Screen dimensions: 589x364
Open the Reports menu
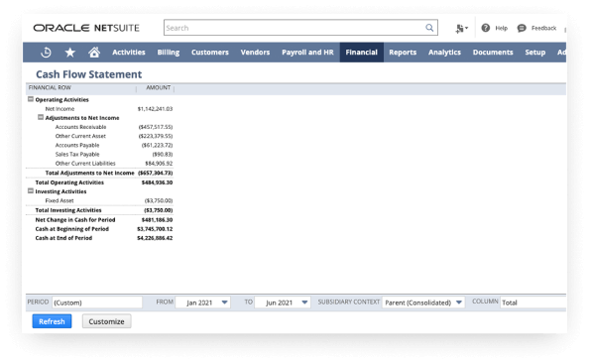pos(403,53)
